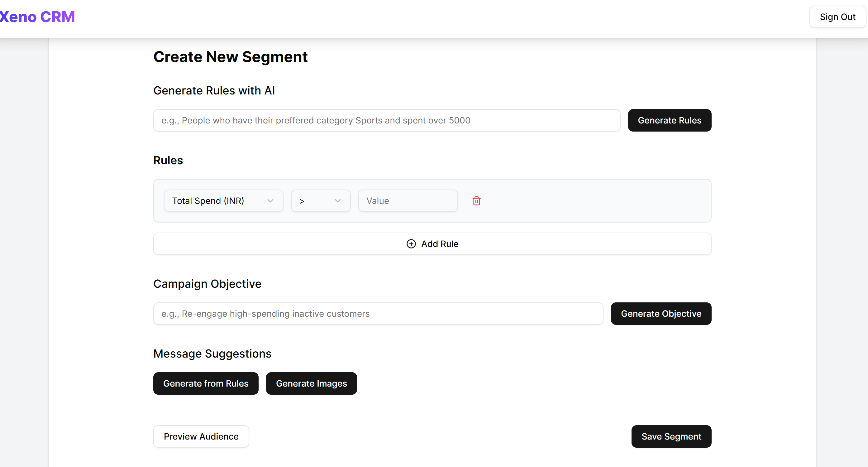Delete the rule with the red trash icon
Image resolution: width=868 pixels, height=467 pixels.
[476, 201]
